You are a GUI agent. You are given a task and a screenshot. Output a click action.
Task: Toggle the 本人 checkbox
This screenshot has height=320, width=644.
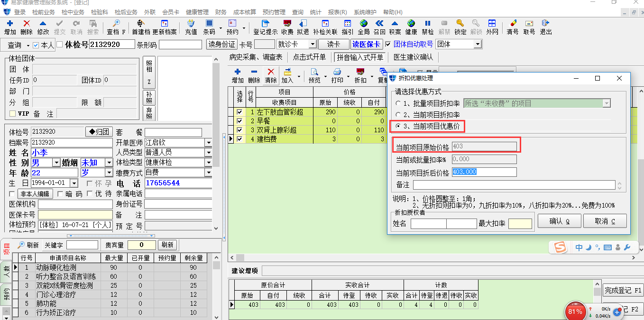(x=36, y=45)
